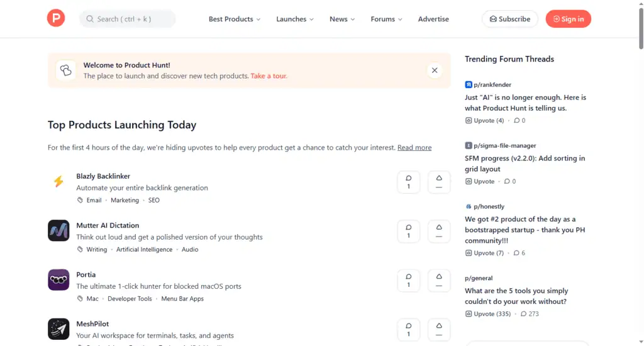
Task: Select the Menu Bar Apps tag
Action: (182, 299)
